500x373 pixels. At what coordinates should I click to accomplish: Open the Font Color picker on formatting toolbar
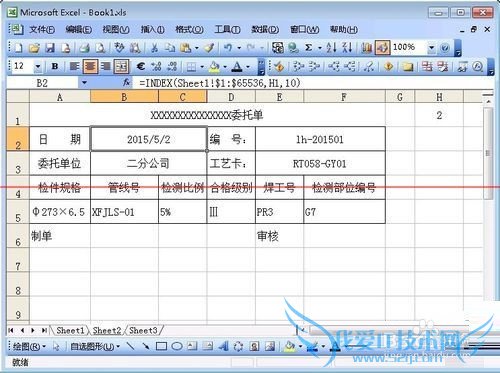pyautogui.click(x=237, y=67)
